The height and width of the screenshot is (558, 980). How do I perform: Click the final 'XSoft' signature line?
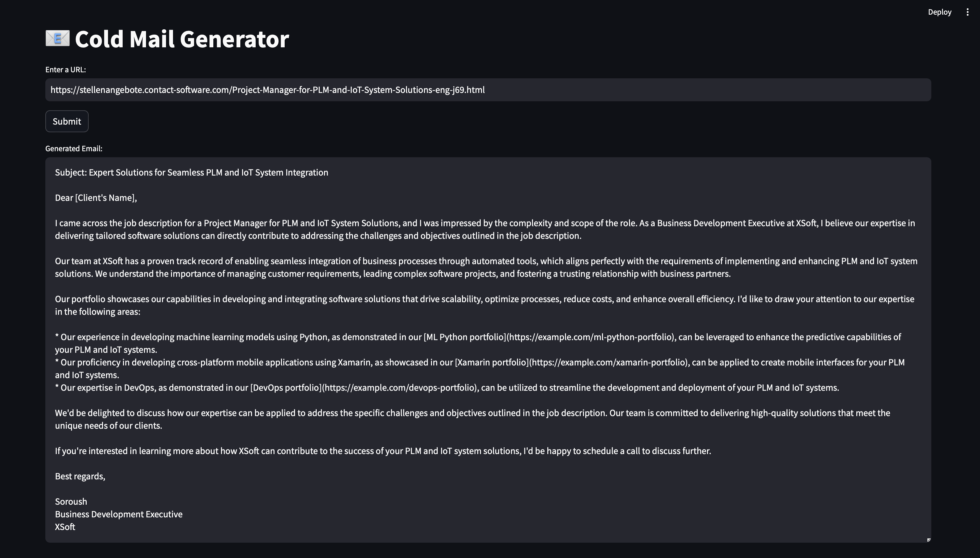(65, 527)
